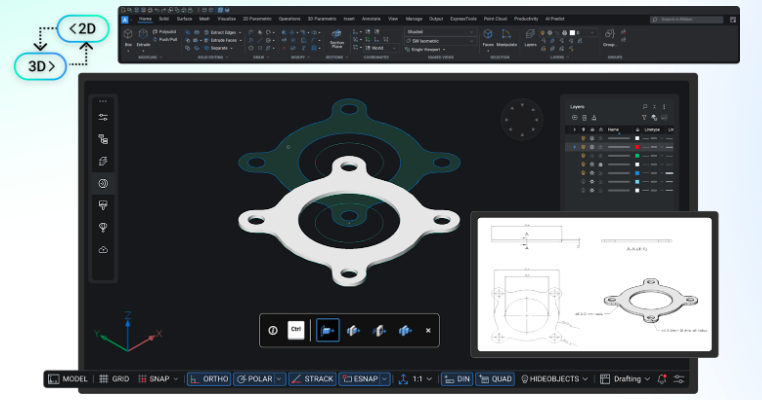Open the SW Isometric view dropdown
The width and height of the screenshot is (762, 400).
pyautogui.click(x=440, y=41)
